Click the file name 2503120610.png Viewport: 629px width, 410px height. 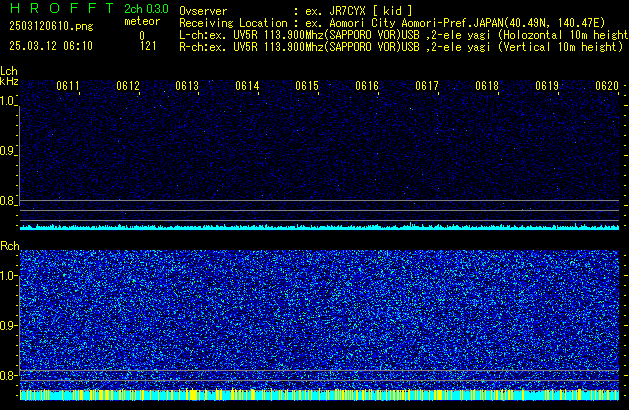point(51,26)
